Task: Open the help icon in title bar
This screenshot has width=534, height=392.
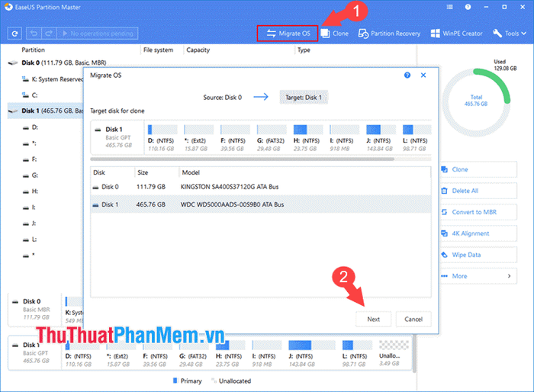Action: pyautogui.click(x=468, y=7)
